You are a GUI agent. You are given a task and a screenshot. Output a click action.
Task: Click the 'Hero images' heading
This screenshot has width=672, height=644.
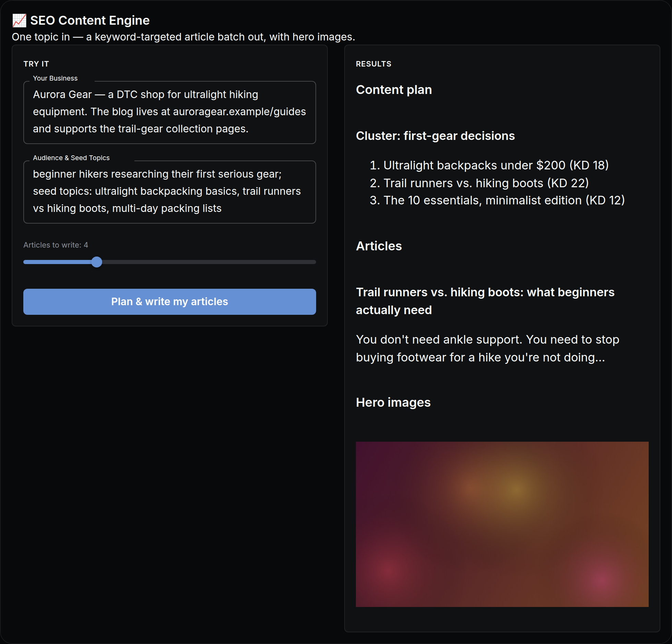[393, 403]
